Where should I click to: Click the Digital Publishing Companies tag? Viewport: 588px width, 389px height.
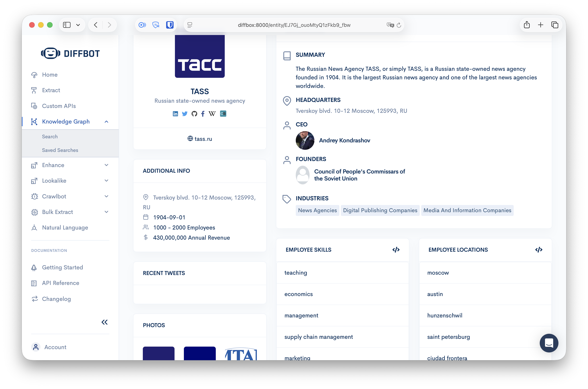(x=380, y=210)
